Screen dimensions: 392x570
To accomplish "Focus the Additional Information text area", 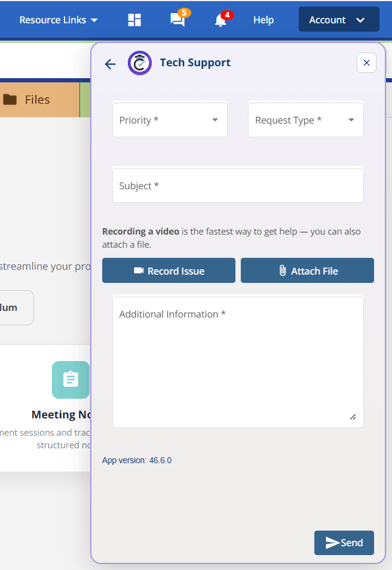I will click(x=238, y=362).
